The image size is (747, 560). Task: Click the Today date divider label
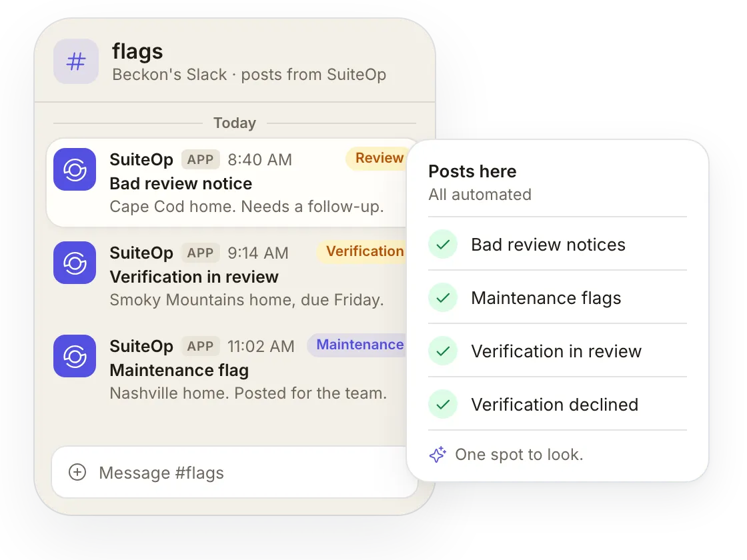coord(234,123)
